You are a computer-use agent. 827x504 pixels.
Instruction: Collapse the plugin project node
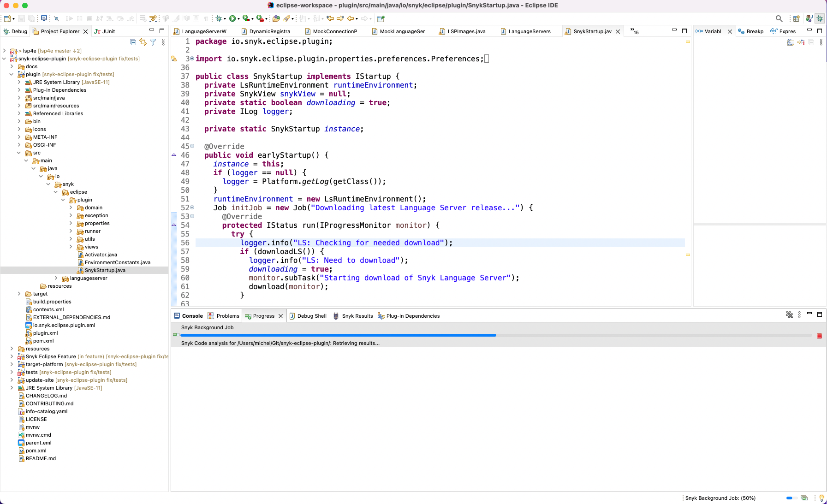pyautogui.click(x=12, y=74)
